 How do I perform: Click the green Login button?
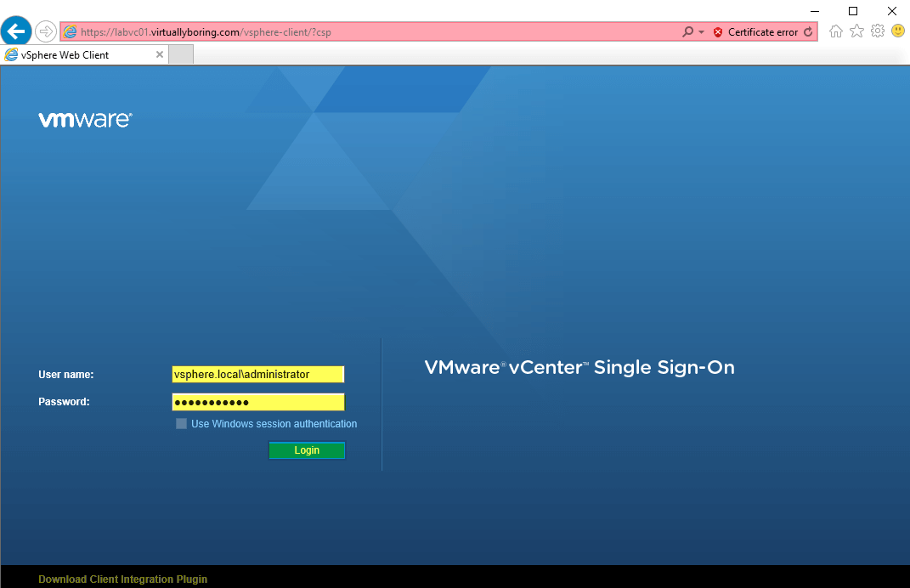pos(307,450)
